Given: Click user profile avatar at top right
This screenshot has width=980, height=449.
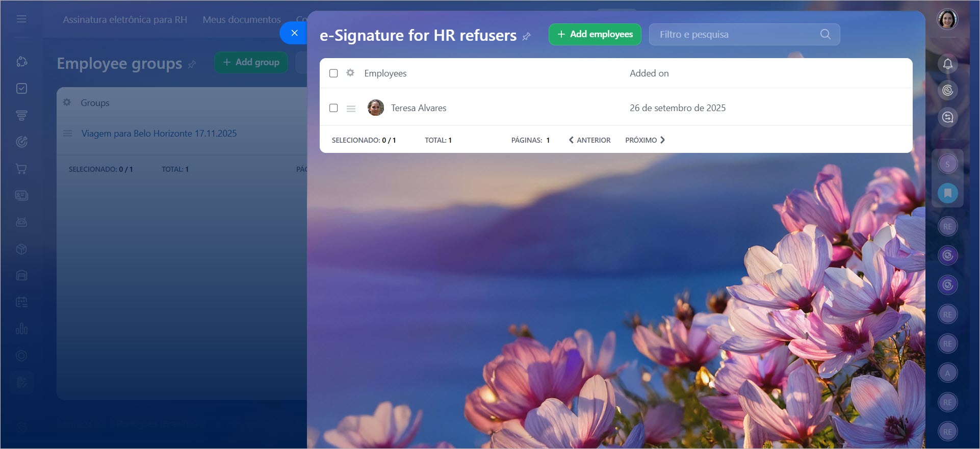Looking at the screenshot, I should coord(947,19).
